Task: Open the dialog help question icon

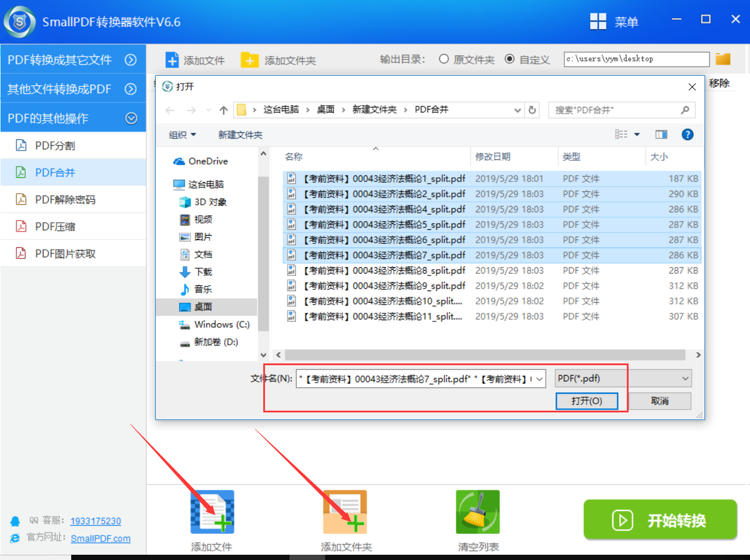Action: pyautogui.click(x=688, y=135)
